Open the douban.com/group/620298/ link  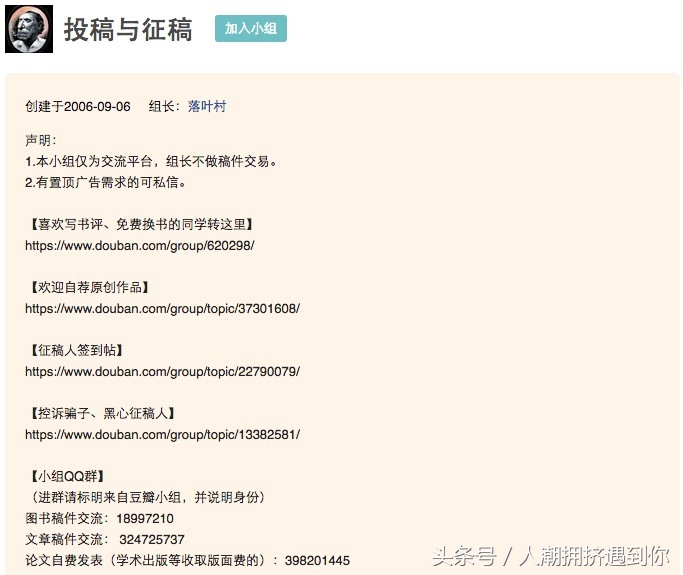click(140, 245)
